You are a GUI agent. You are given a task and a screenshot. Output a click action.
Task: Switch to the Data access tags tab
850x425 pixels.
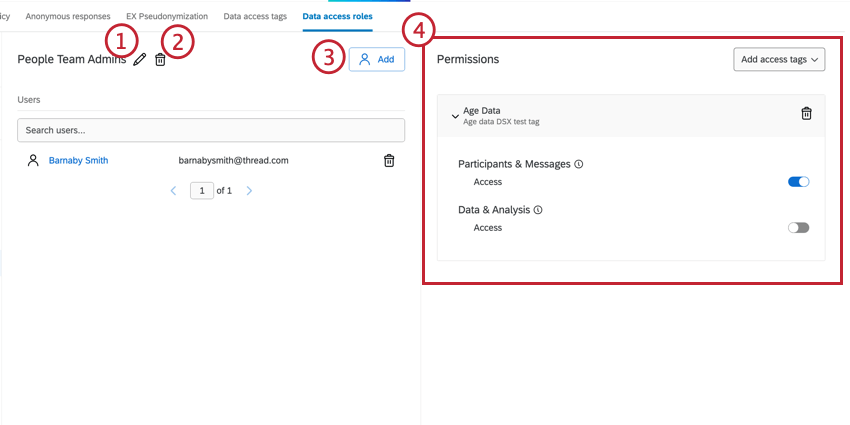click(255, 16)
